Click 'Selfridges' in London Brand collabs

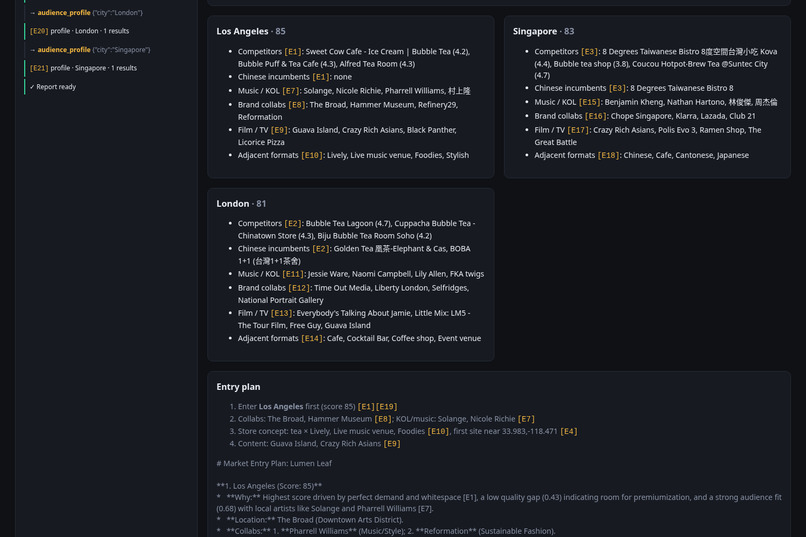(449, 287)
